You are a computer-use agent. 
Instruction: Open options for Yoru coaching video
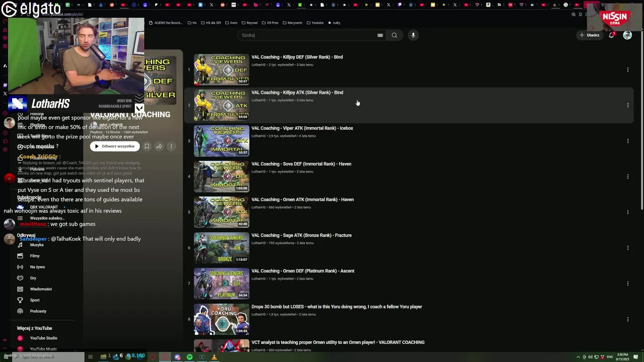pyautogui.click(x=628, y=319)
